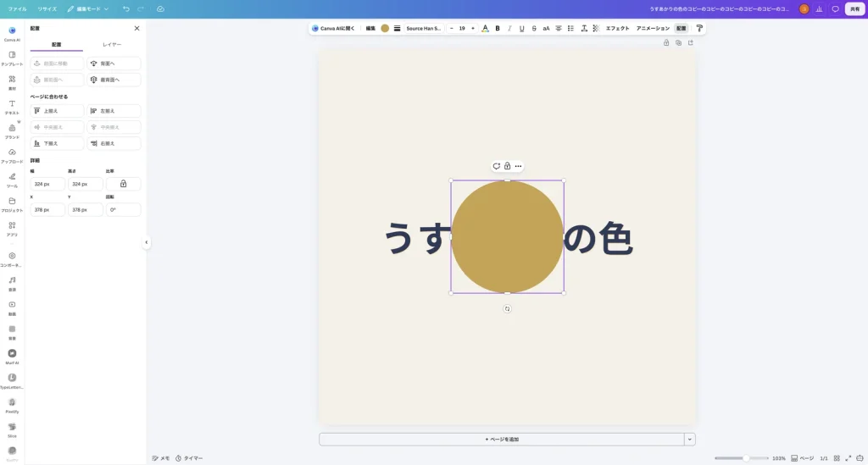Image resolution: width=868 pixels, height=465 pixels.
Task: Click the undo arrow in top bar
Action: click(x=126, y=8)
